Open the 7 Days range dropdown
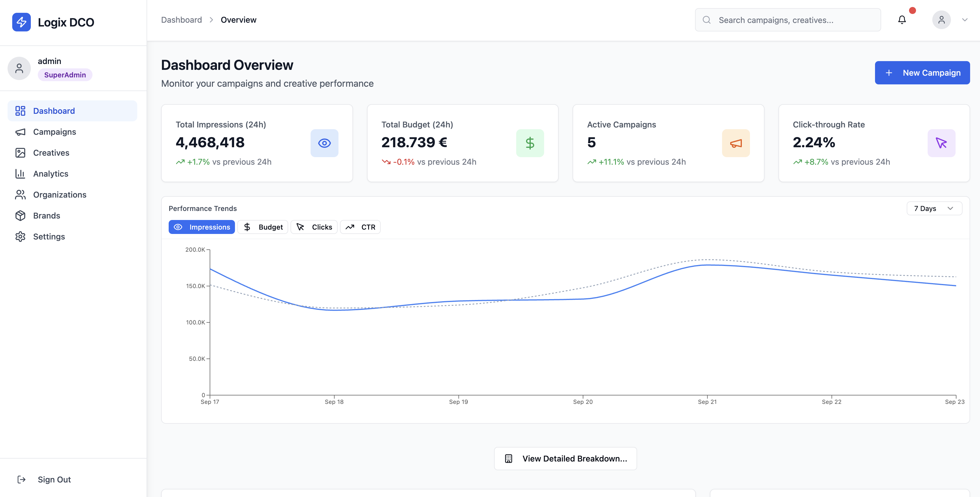980x497 pixels. (x=934, y=208)
